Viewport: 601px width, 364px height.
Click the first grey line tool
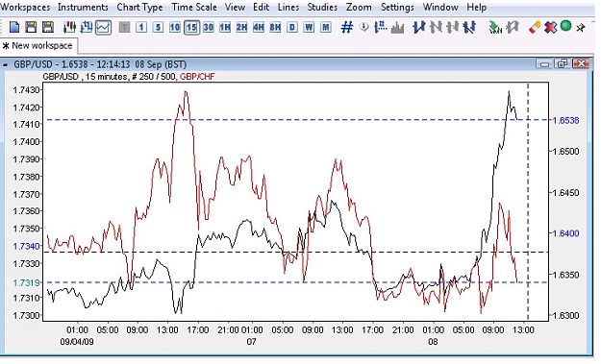click(436, 27)
